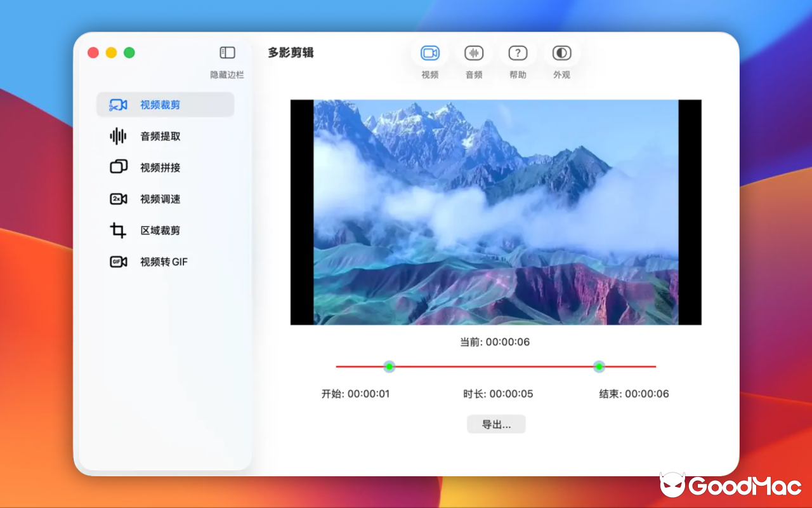Open 帮助 from the top toolbar
The height and width of the screenshot is (508, 812).
tap(518, 53)
